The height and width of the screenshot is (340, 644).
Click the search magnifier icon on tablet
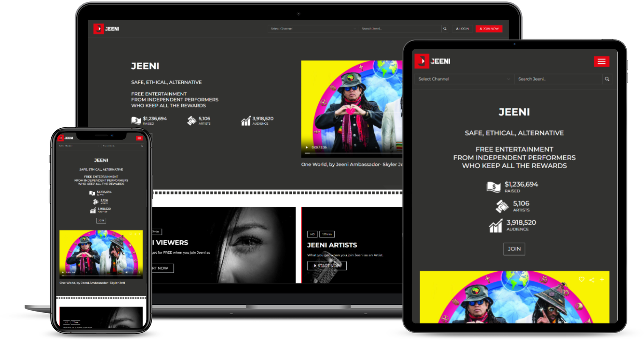coord(607,79)
